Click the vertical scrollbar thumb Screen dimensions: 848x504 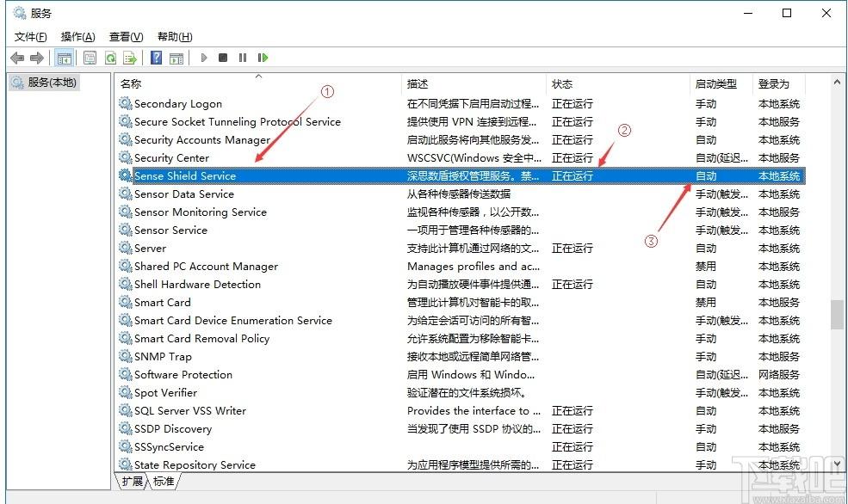tap(837, 315)
